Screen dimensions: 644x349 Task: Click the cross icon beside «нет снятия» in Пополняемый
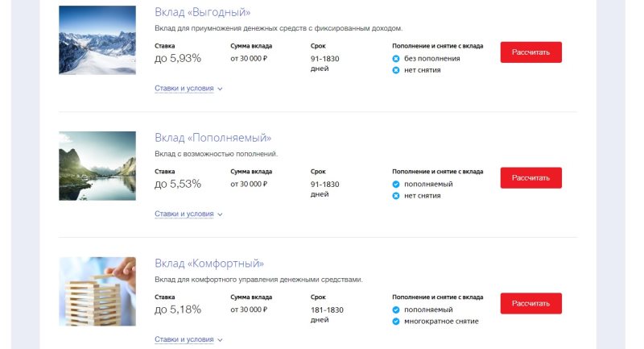click(x=396, y=196)
